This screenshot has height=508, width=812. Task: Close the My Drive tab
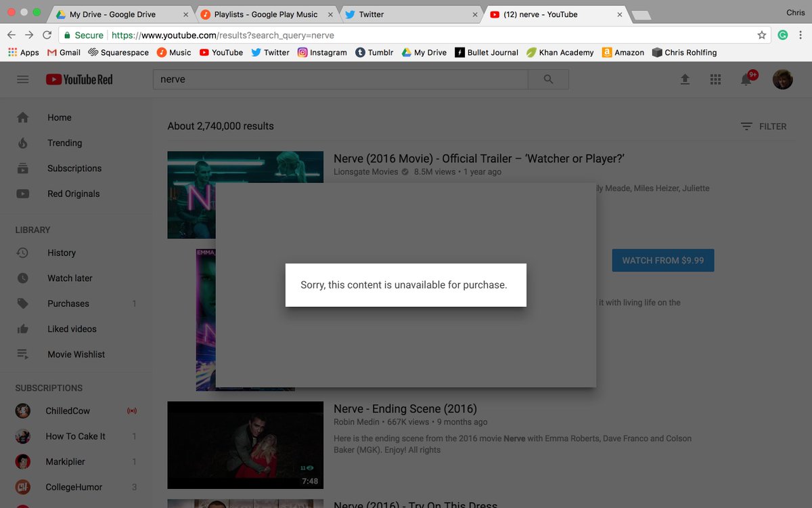[x=185, y=14]
